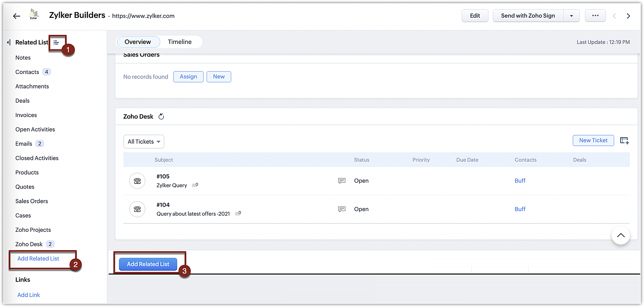Create a New Ticket
Image resolution: width=644 pixels, height=307 pixels.
(593, 140)
